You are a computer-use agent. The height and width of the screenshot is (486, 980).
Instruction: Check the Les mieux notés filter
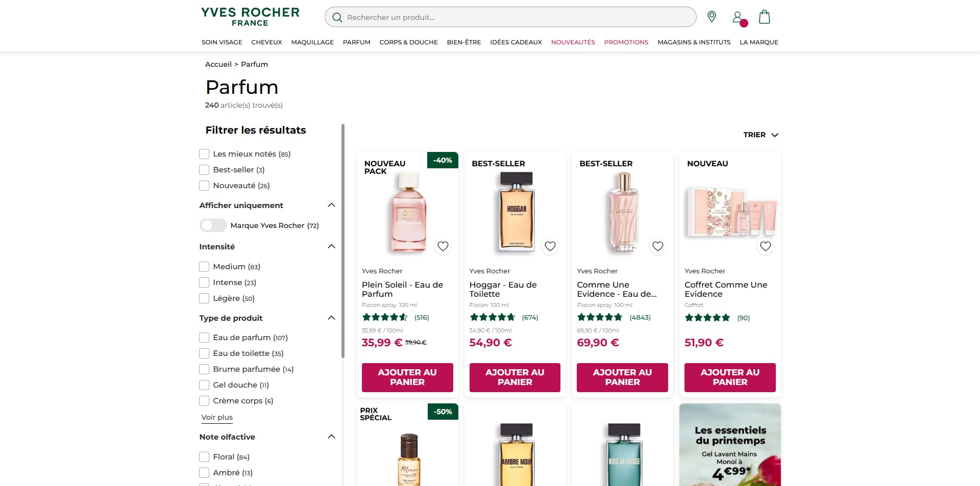click(x=204, y=154)
